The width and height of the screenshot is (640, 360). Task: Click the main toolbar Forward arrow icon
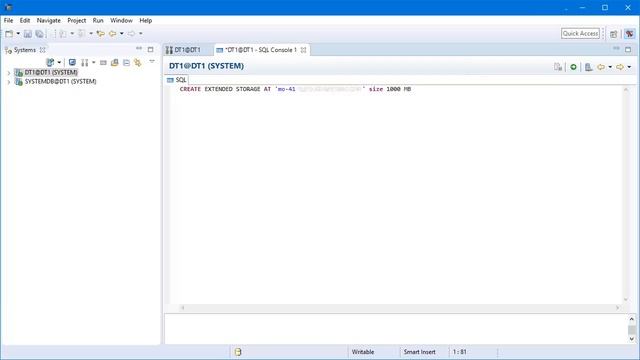131,34
